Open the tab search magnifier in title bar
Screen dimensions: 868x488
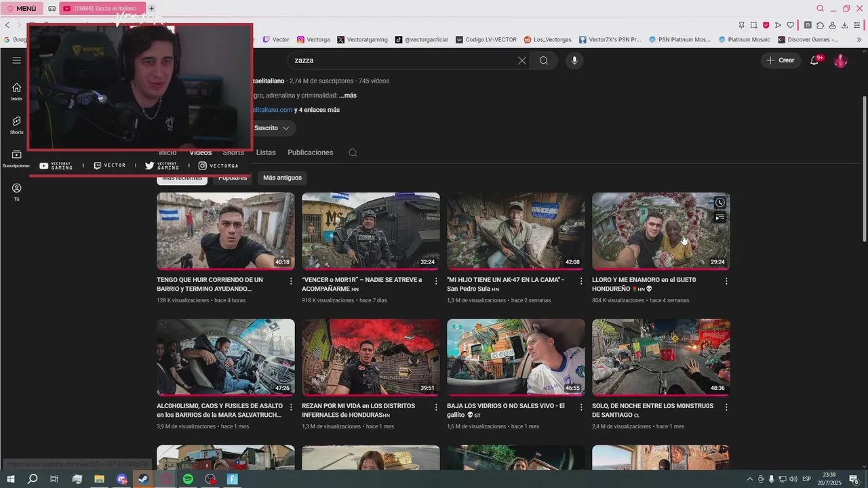(x=820, y=8)
